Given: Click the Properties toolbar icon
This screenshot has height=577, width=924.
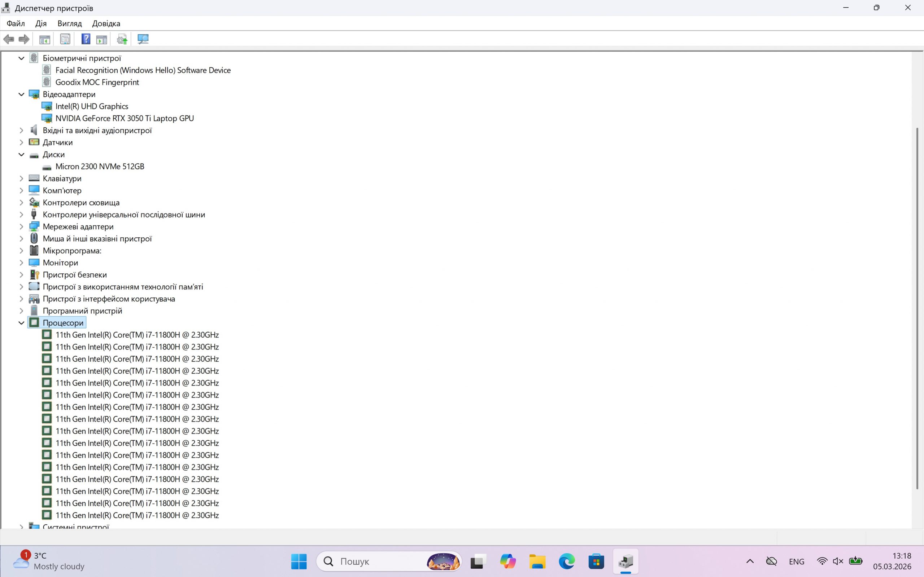Looking at the screenshot, I should [65, 39].
